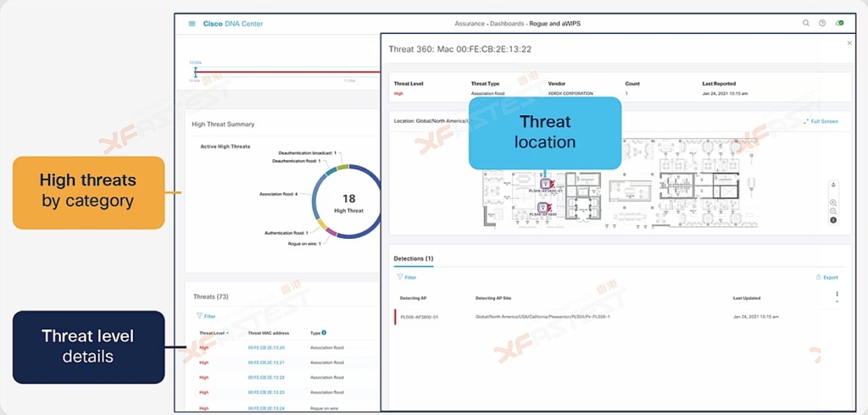Screen dimensions: 868x415
Task: Open Filter in Detections section
Action: click(x=407, y=277)
